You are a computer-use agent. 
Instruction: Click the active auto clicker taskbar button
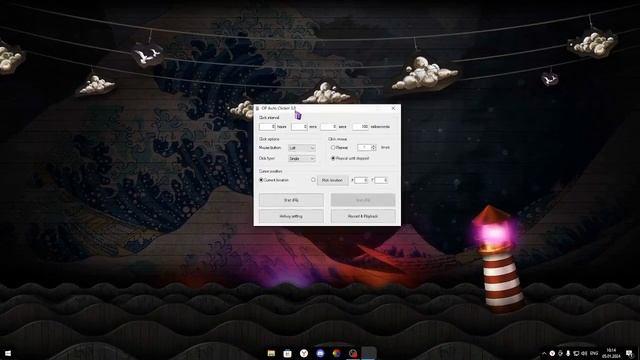[x=369, y=353]
